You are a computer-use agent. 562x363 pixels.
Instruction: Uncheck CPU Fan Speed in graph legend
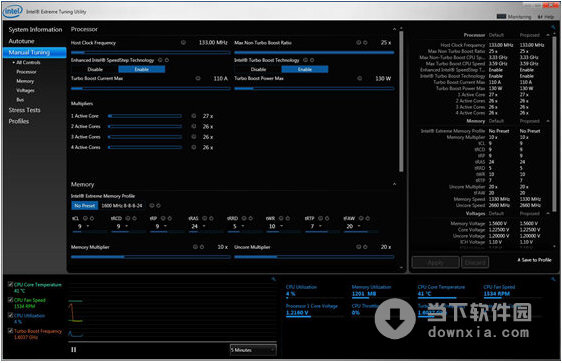(10, 300)
